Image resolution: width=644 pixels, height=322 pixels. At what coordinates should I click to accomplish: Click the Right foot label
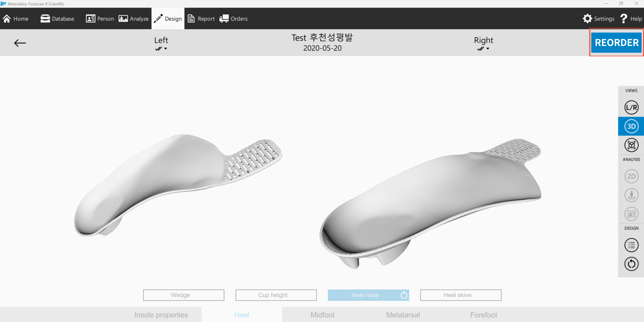coord(484,40)
